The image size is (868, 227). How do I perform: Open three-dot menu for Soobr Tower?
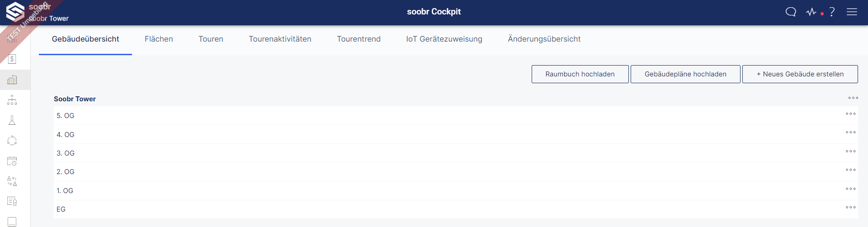(853, 98)
